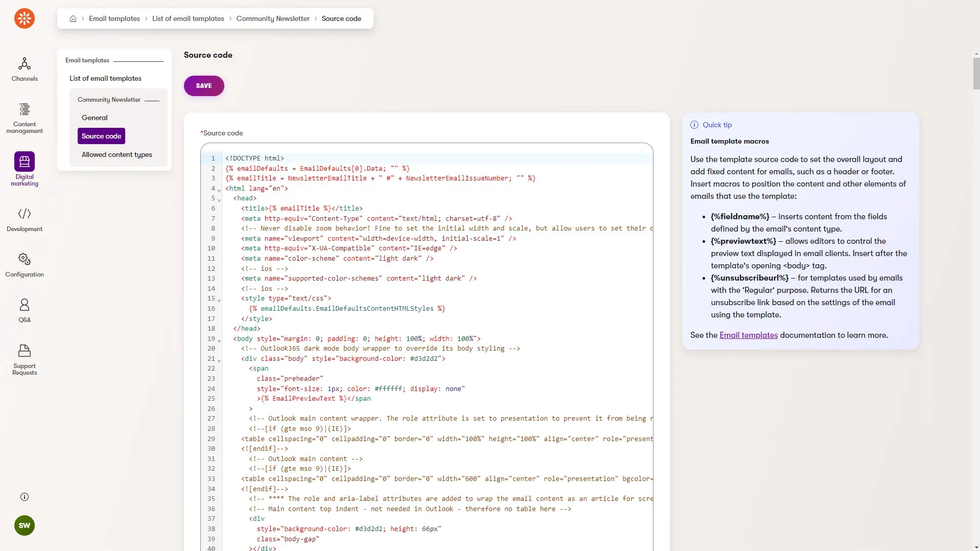Screen dimensions: 980x551
Task: Collapse the div body fold on line 21
Action: pyautogui.click(x=219, y=360)
